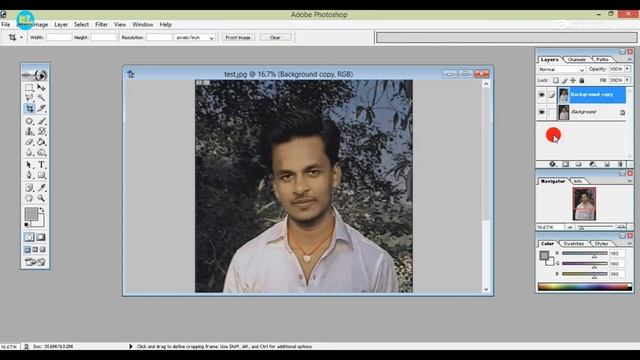Select the Notes tool
640x360 pixels.
click(x=29, y=188)
